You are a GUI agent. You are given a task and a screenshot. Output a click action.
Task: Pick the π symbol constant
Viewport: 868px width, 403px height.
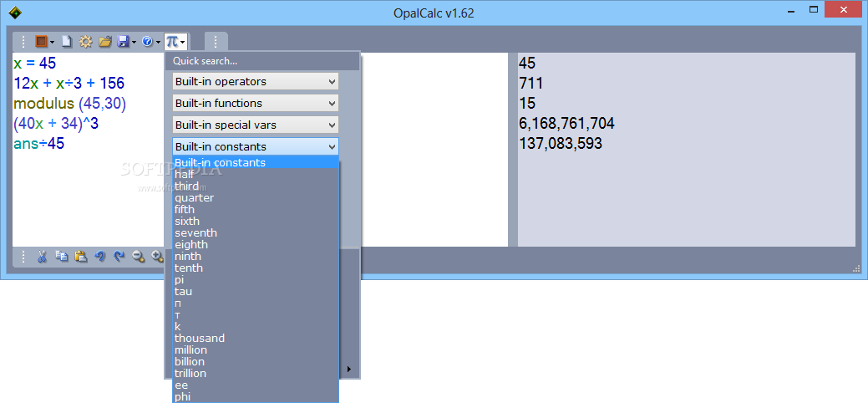coord(256,304)
